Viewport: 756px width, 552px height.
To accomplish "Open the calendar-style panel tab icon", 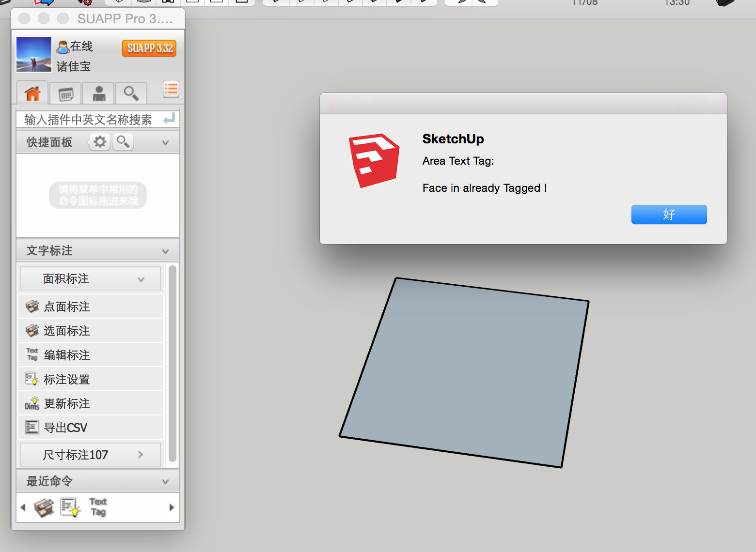I will 66,93.
